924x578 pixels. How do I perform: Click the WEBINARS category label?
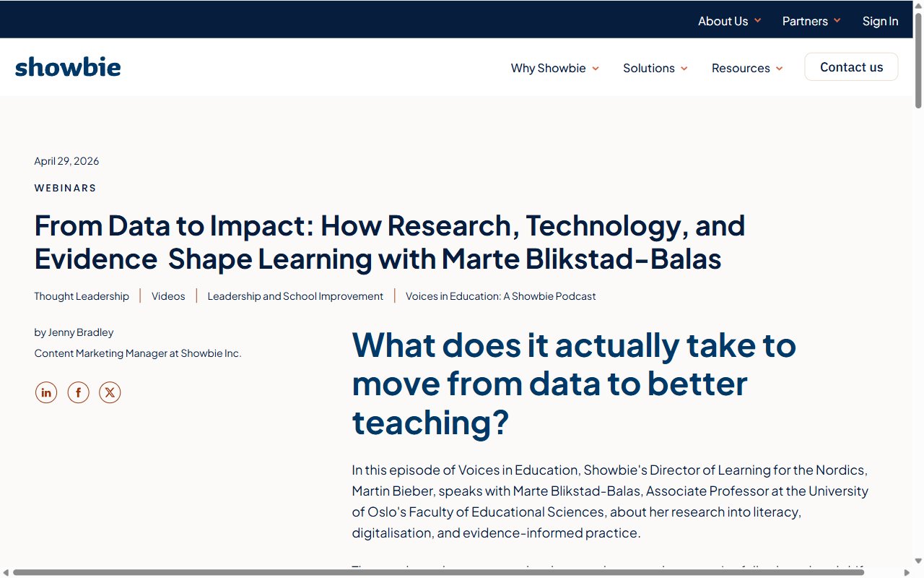coord(65,188)
